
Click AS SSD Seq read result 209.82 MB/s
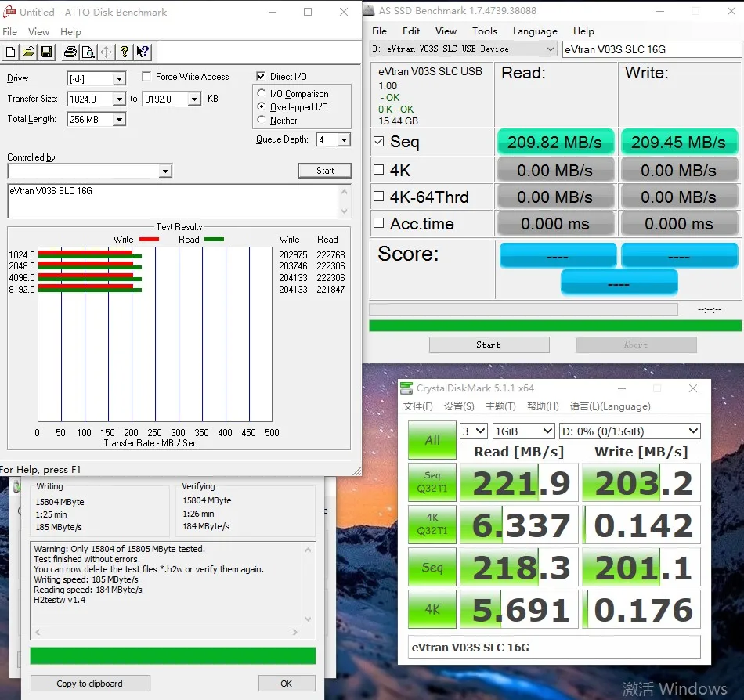pos(554,143)
